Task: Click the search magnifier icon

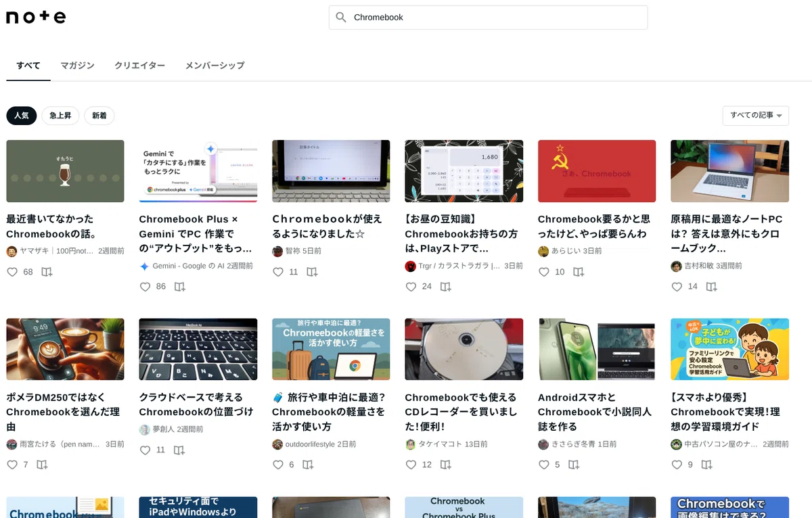Action: (341, 18)
